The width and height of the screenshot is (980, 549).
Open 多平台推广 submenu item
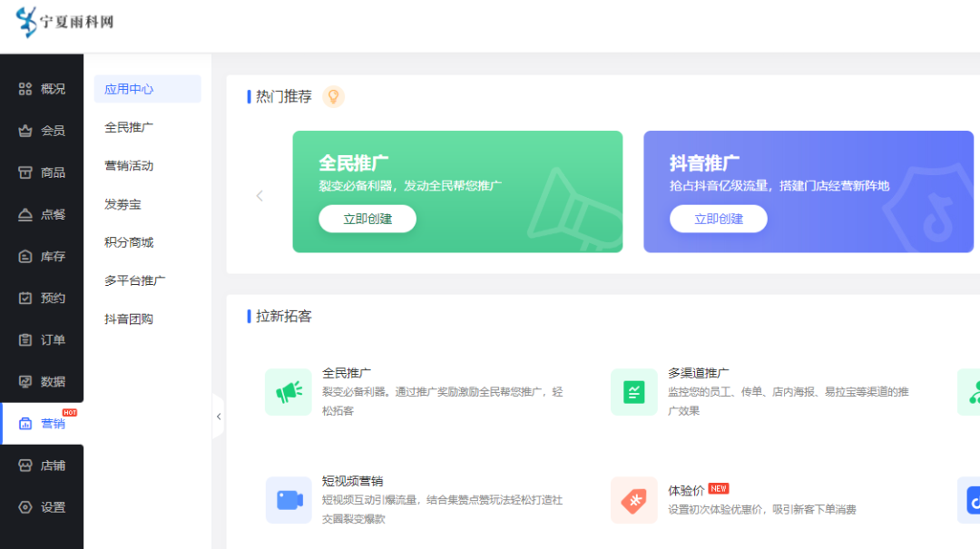[135, 280]
